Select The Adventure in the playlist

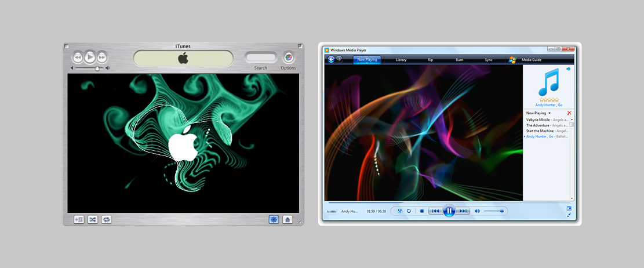(547, 125)
